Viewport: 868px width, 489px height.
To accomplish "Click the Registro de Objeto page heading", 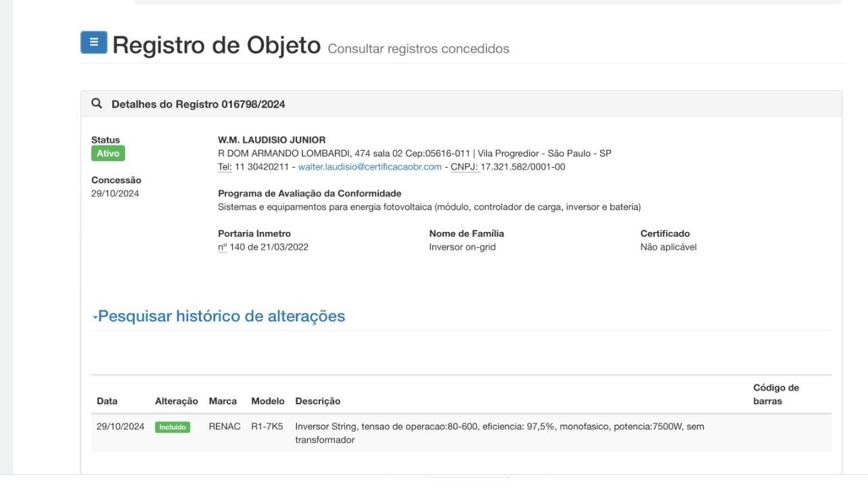I will coord(216,45).
